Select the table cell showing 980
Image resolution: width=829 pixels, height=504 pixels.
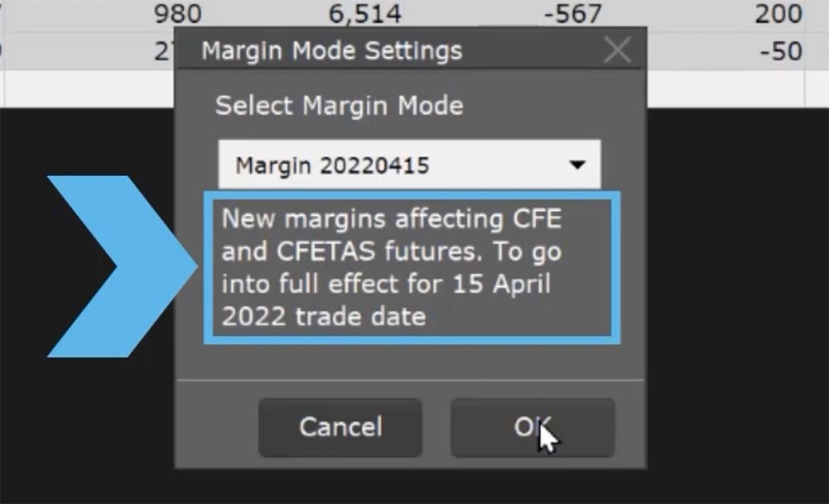tap(177, 14)
